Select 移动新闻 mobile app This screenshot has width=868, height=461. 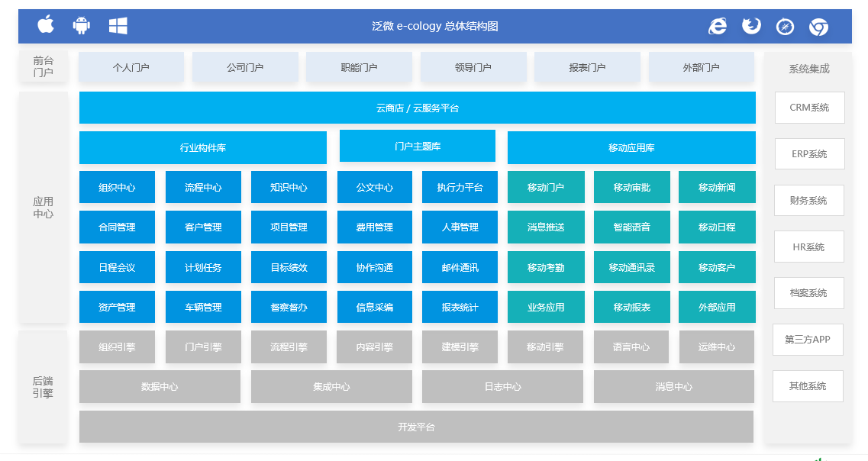[x=717, y=187]
